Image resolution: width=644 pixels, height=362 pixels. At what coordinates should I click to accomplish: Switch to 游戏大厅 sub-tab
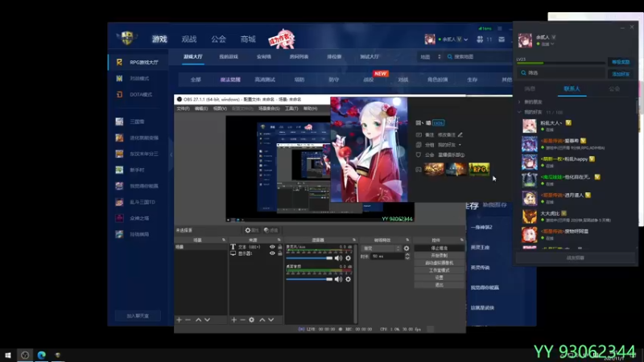(x=193, y=56)
